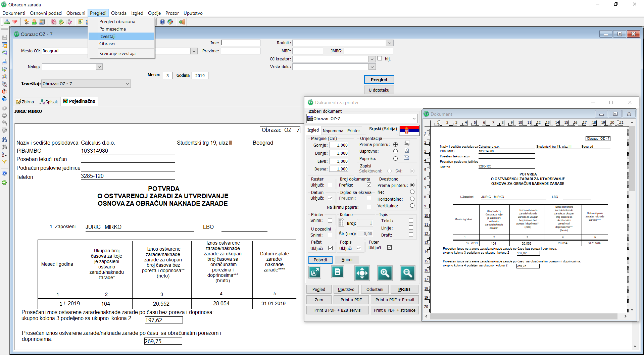The image size is (644, 355).
Task: Click the four-arrow move icon
Action: 362,273
